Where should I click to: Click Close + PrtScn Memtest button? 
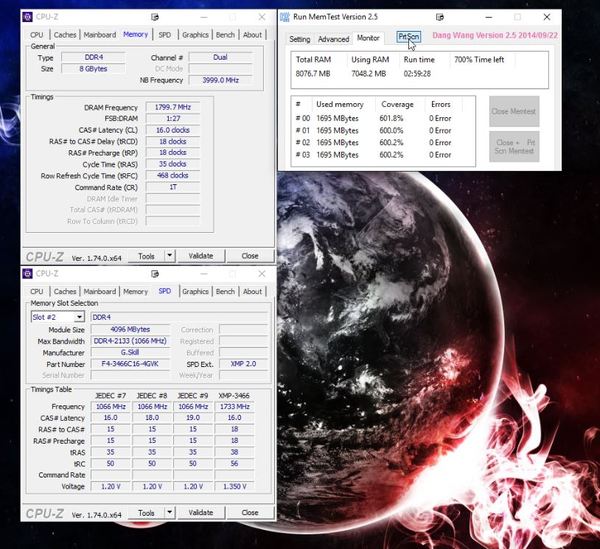[514, 147]
